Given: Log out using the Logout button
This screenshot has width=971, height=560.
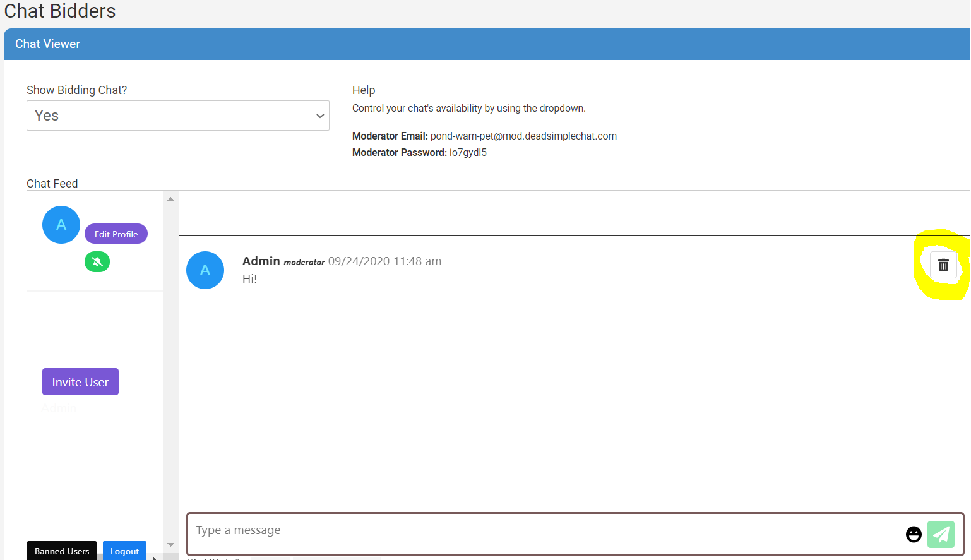Looking at the screenshot, I should coord(124,551).
